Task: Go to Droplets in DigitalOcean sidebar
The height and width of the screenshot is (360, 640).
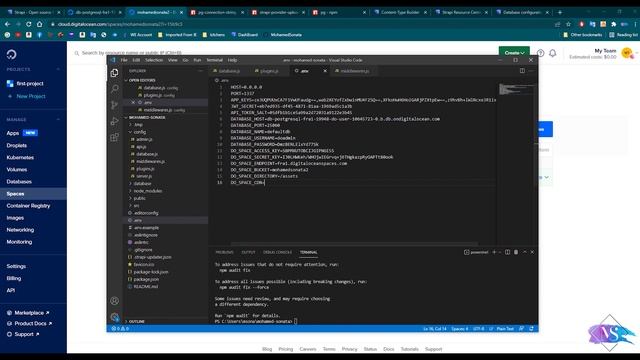Action: click(17, 145)
